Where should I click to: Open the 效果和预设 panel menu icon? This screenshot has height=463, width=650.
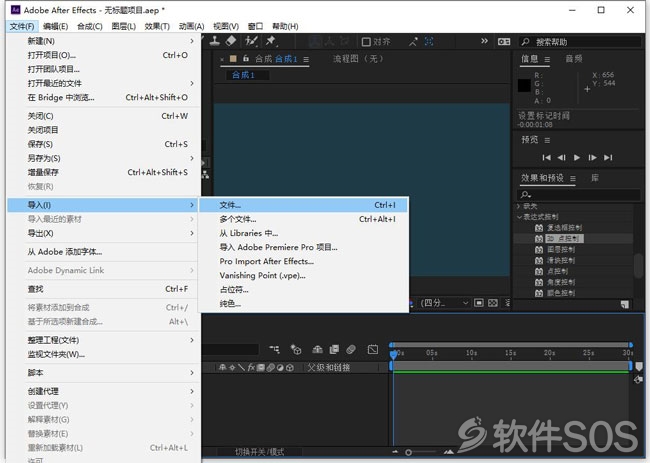coord(572,179)
